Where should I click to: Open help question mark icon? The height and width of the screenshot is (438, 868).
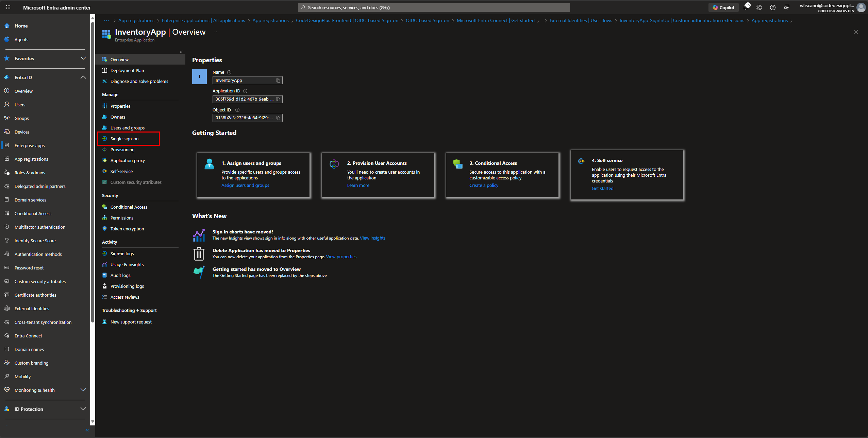pos(773,7)
